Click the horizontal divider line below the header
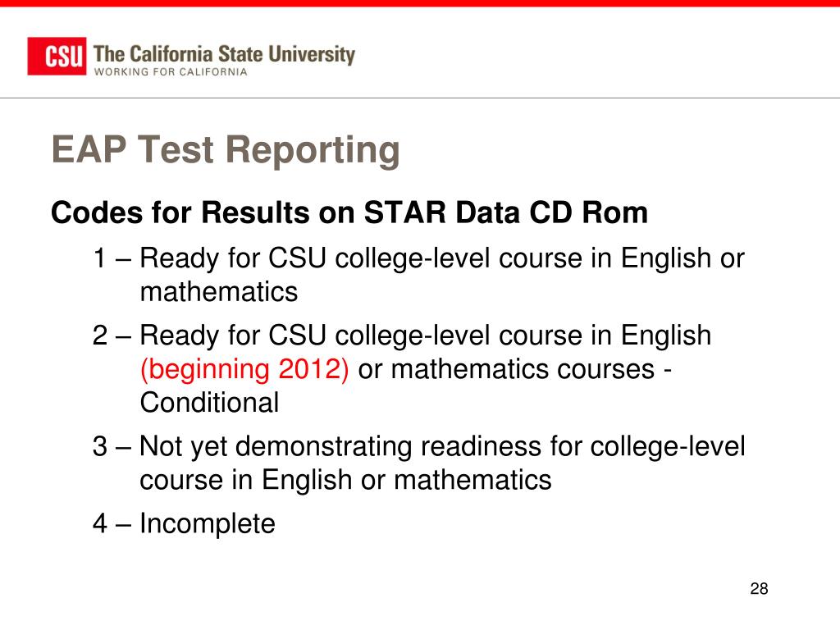Viewport: 840px width, 630px height. [x=420, y=98]
